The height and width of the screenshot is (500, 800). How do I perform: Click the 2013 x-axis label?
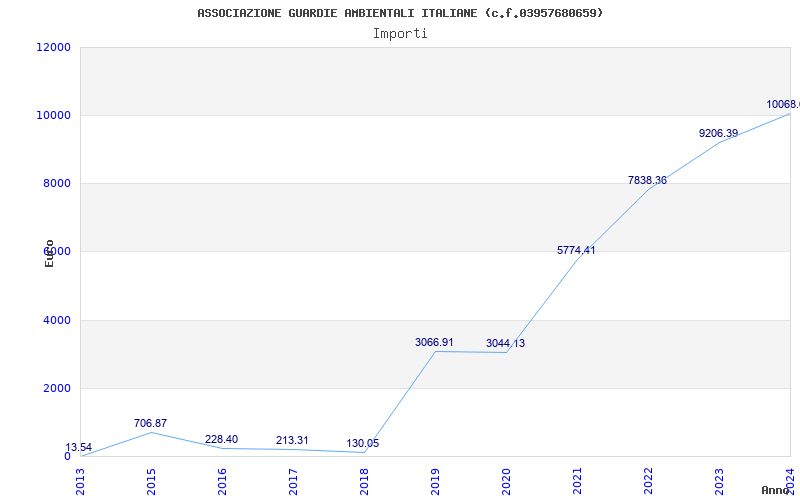coord(80,481)
